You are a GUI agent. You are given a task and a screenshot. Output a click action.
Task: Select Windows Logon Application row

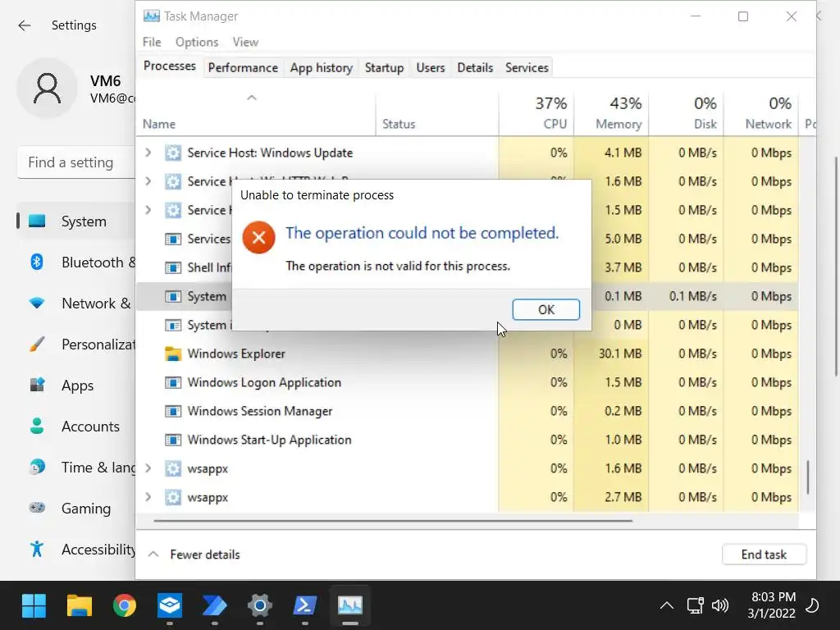467,382
